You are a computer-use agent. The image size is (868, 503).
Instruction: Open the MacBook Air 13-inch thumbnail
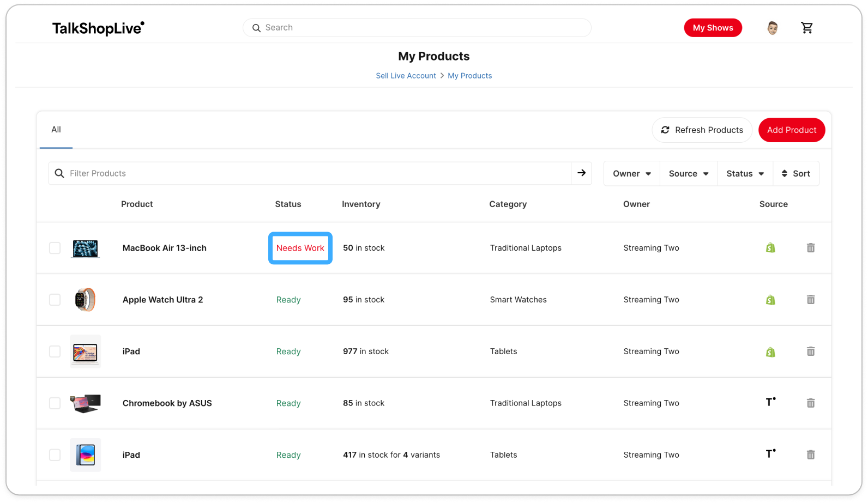(x=86, y=248)
